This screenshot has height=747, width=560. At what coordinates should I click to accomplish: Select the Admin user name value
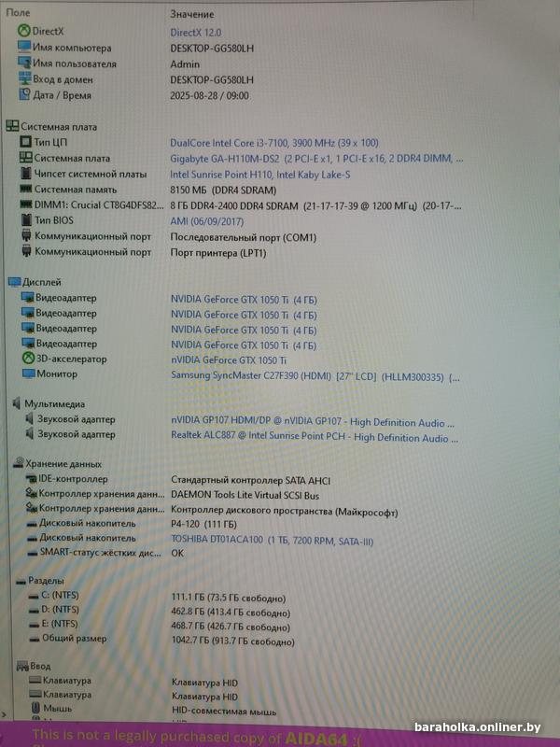(x=185, y=63)
